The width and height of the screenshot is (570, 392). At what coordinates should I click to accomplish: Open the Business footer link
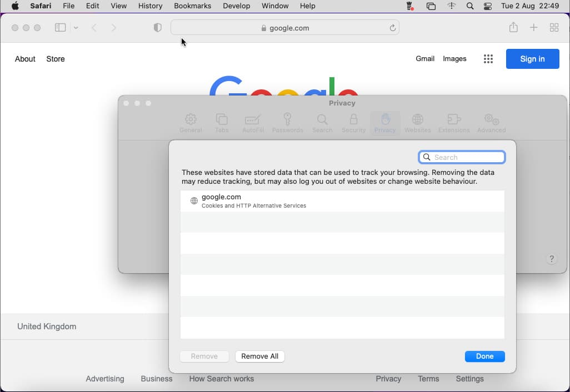(x=157, y=379)
